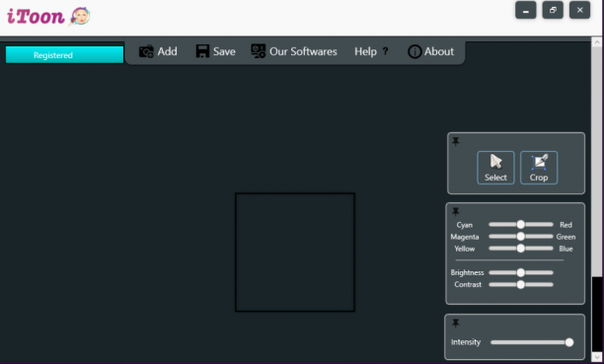604x364 pixels.
Task: Click the vertical scrollbar thumb
Action: (597, 161)
